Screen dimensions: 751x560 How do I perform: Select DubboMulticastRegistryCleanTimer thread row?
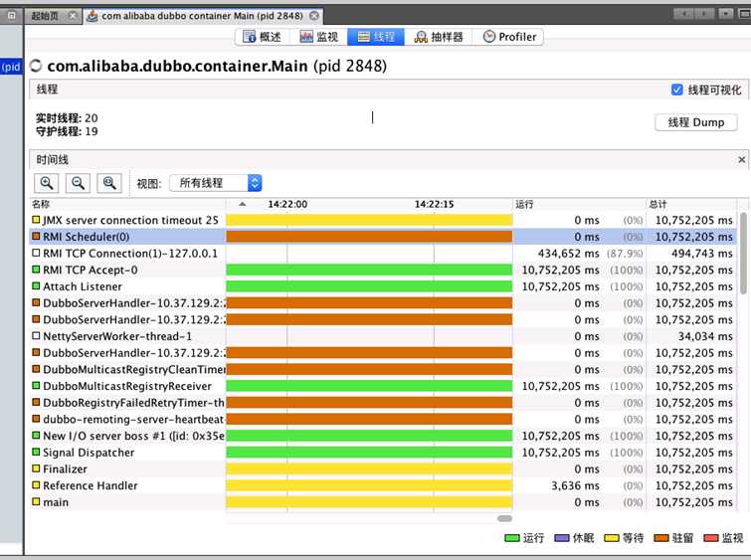383,369
